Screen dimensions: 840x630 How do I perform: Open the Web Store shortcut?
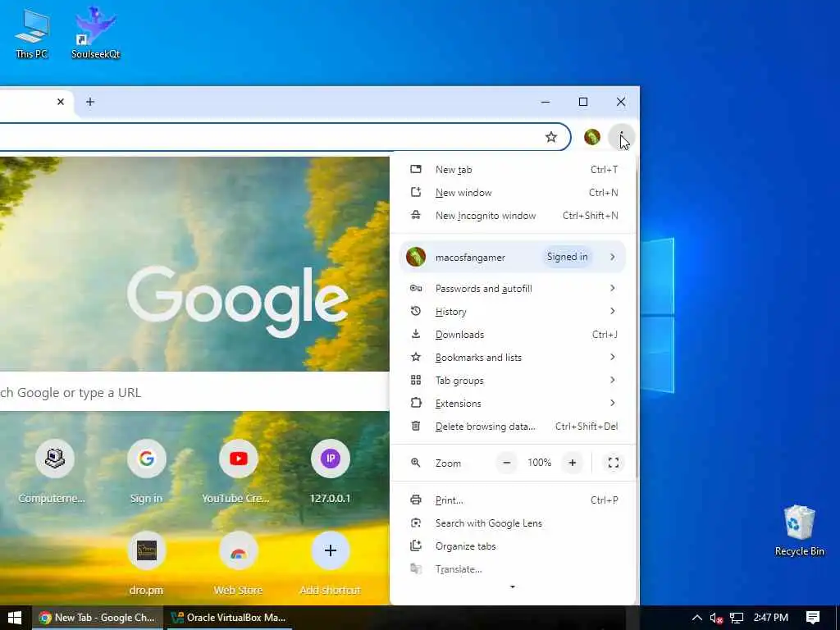(x=238, y=564)
